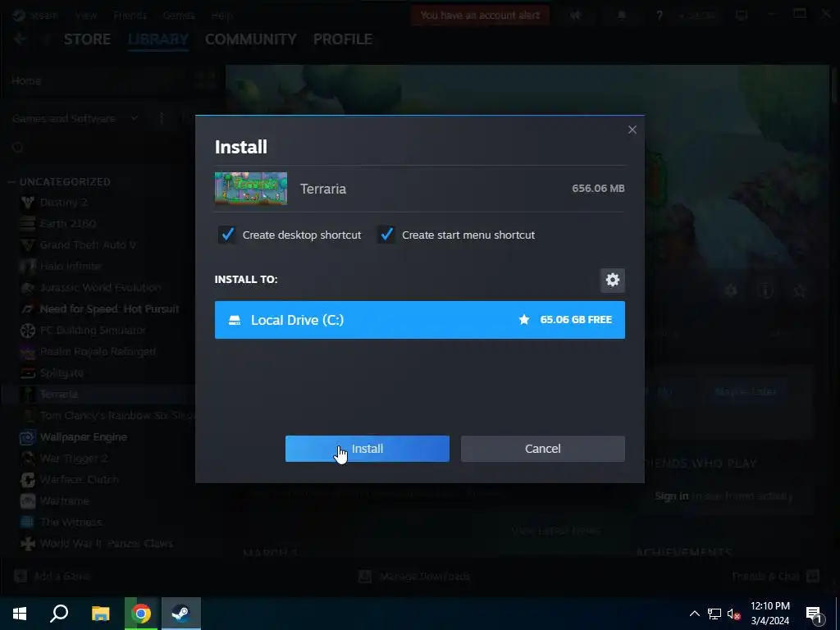Screen dimensions: 840x630
Task: Open the Steam menu
Action: (x=43, y=15)
